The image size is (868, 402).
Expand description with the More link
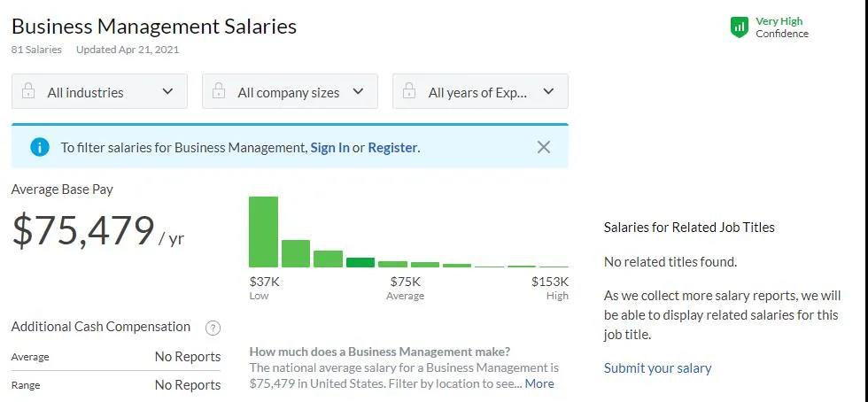point(539,383)
